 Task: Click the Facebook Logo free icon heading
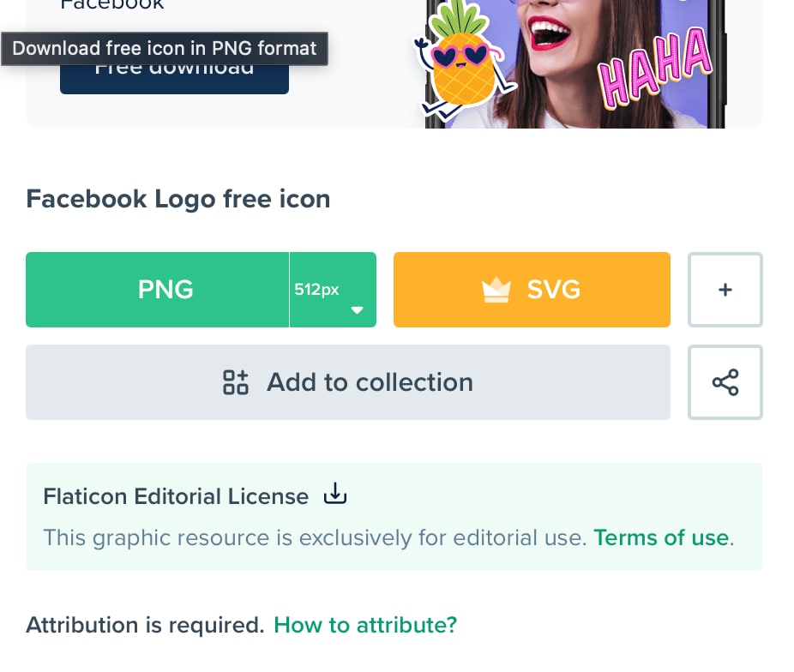click(178, 199)
